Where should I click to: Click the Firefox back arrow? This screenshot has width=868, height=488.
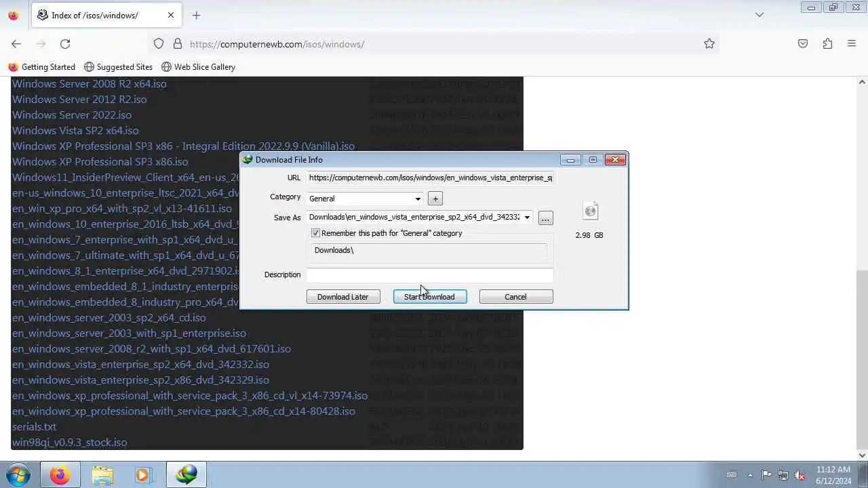pos(16,44)
